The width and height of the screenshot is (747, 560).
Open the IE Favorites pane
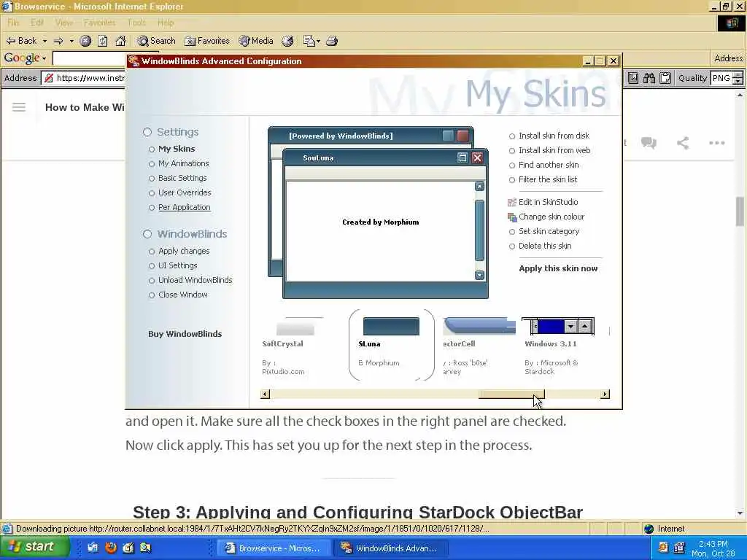[206, 41]
